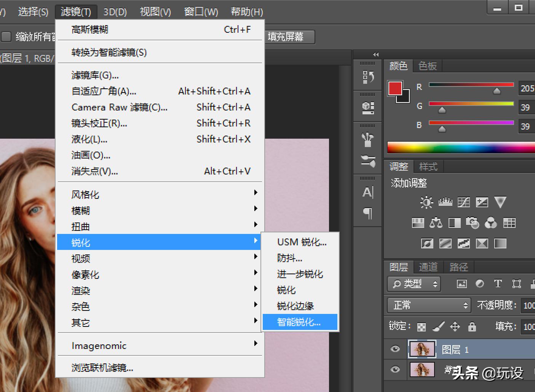
Task: Add a Curves adjustment layer
Action: coord(463,202)
